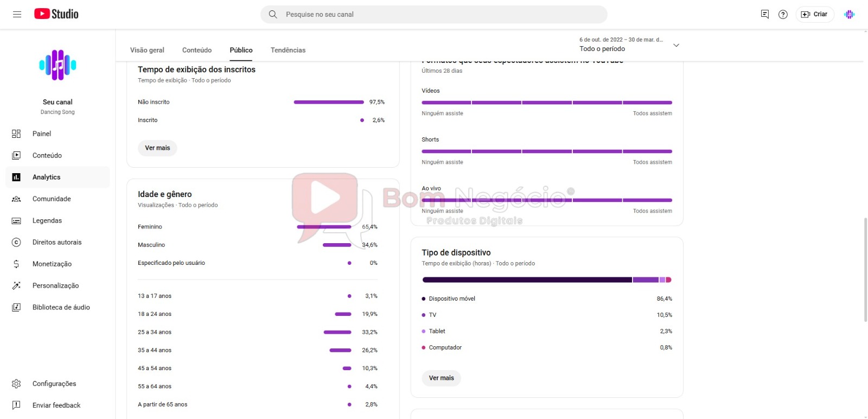
Task: Open the Monetização dollar icon
Action: (16, 264)
